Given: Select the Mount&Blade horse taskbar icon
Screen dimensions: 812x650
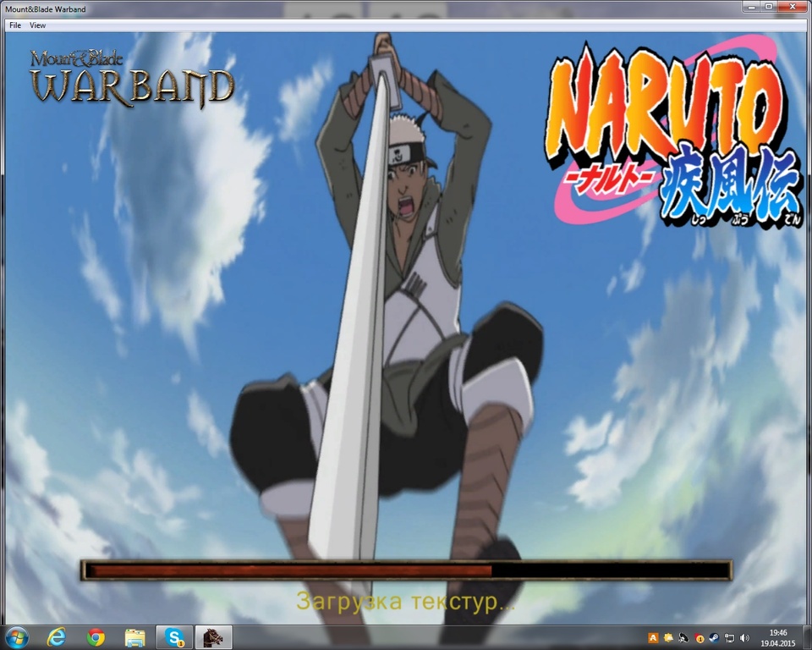Looking at the screenshot, I should pyautogui.click(x=213, y=637).
